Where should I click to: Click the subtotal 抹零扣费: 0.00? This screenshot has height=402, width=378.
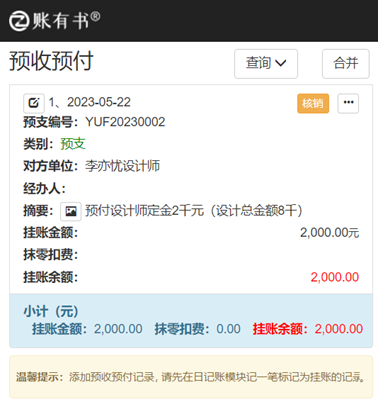point(197,329)
